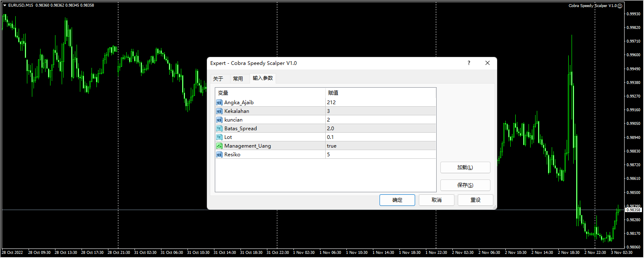Switch to the 常用 tab
The height and width of the screenshot is (258, 644).
click(x=239, y=78)
